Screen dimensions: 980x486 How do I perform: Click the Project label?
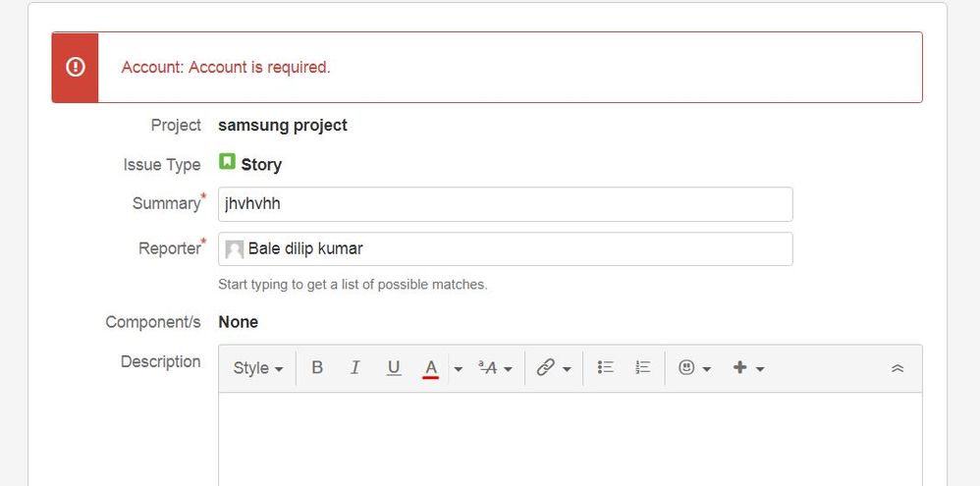pyautogui.click(x=176, y=126)
